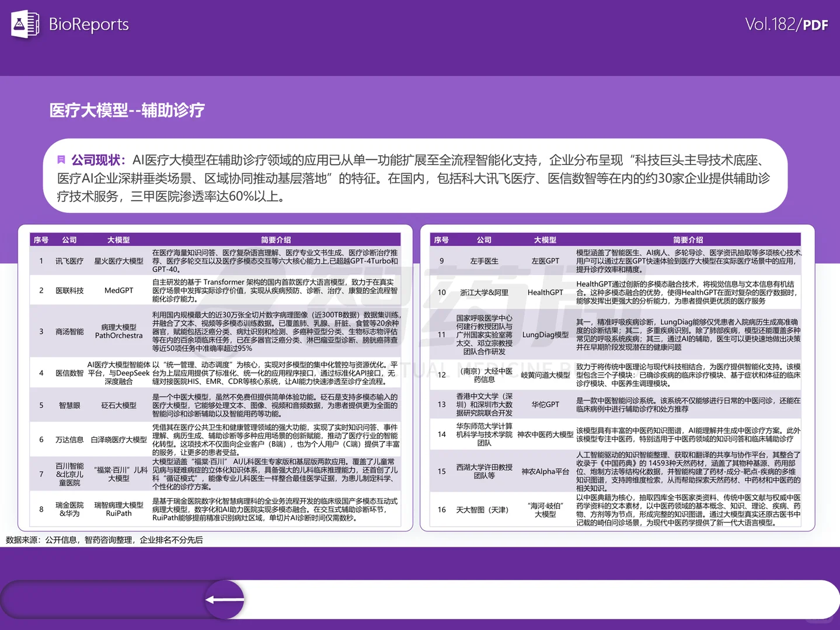Image resolution: width=840 pixels, height=630 pixels.
Task: Toggle selection of the 智慧眼 row
Action: 69,405
